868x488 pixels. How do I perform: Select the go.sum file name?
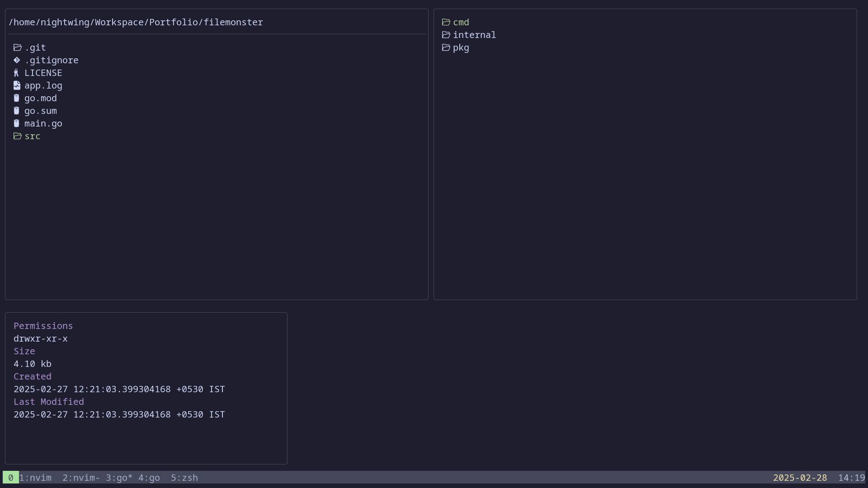(41, 111)
